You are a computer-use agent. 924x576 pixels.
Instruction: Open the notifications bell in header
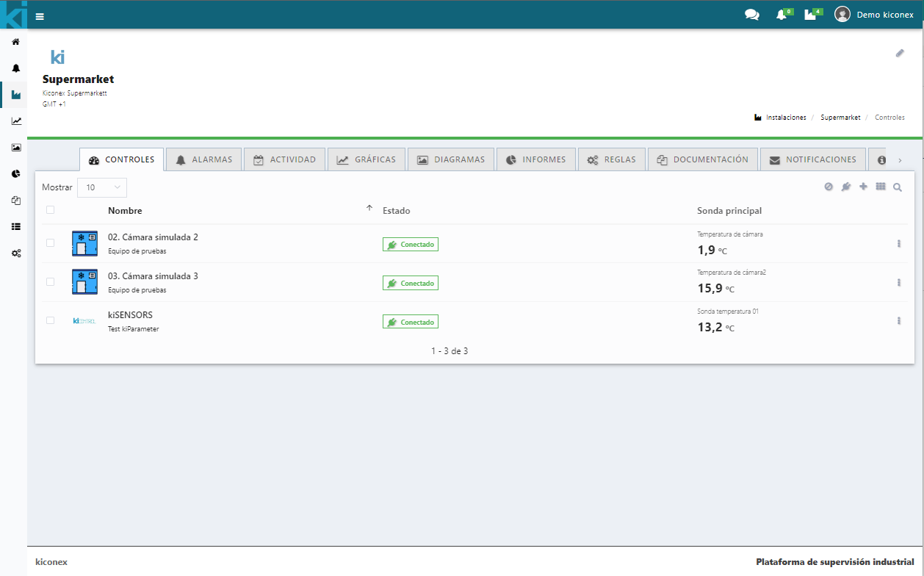781,15
